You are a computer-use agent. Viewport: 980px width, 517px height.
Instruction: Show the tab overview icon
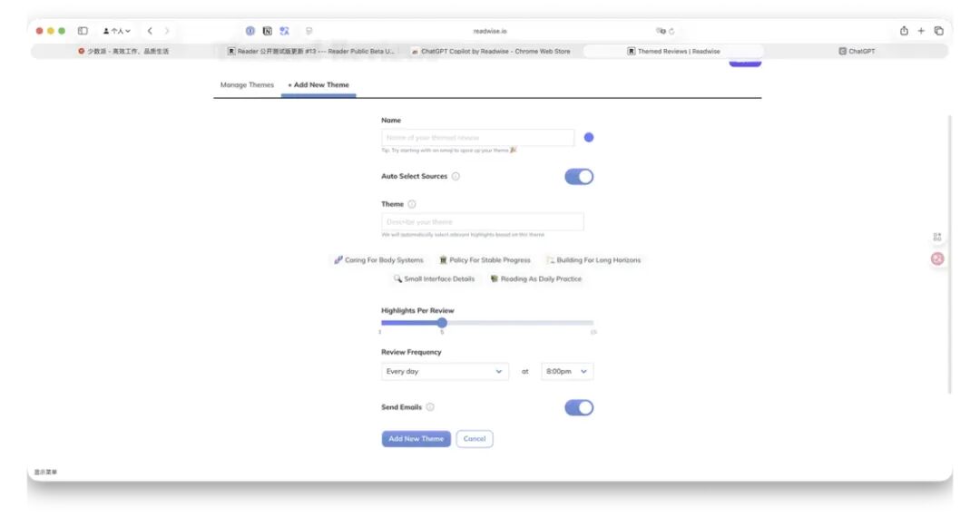click(x=939, y=31)
